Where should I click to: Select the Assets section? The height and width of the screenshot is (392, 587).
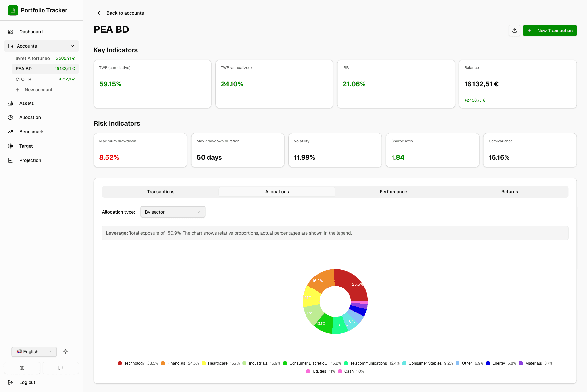click(x=26, y=103)
